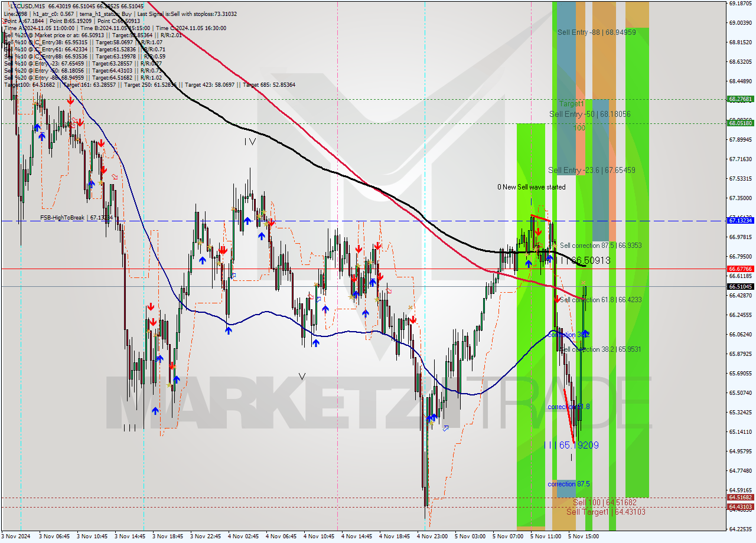Image resolution: width=756 pixels, height=543 pixels.
Task: Click the blue 'correction 61.8' label
Action: 569,407
